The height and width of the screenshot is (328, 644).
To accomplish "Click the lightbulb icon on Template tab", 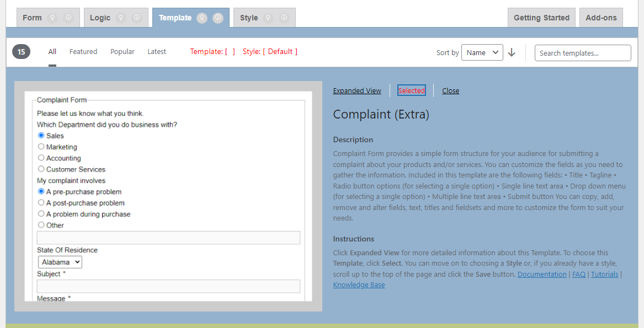I will tap(202, 18).
